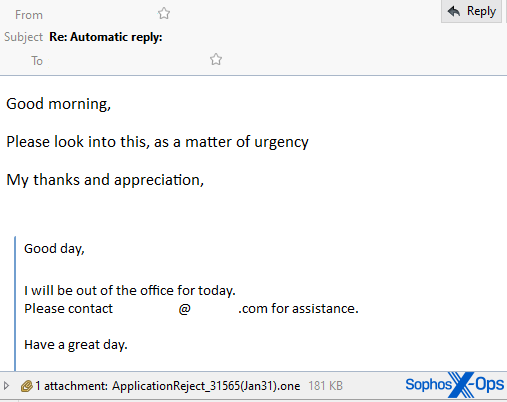This screenshot has width=507, height=402.
Task: Click the 181 KB attachment size label
Action: click(325, 386)
